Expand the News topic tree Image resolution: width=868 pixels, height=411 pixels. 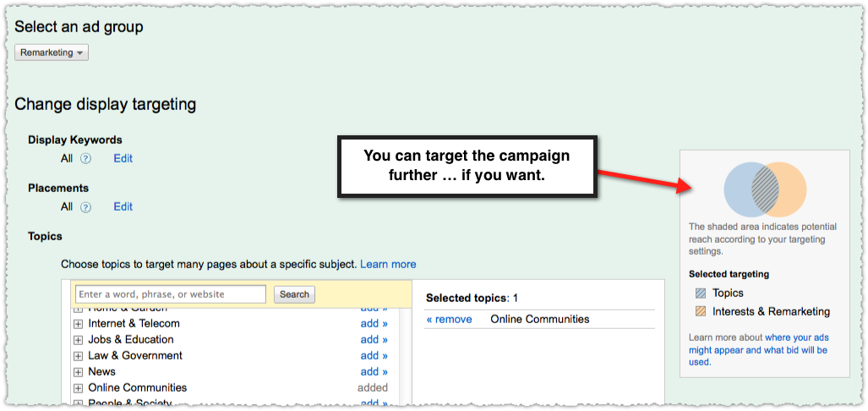pos(78,372)
